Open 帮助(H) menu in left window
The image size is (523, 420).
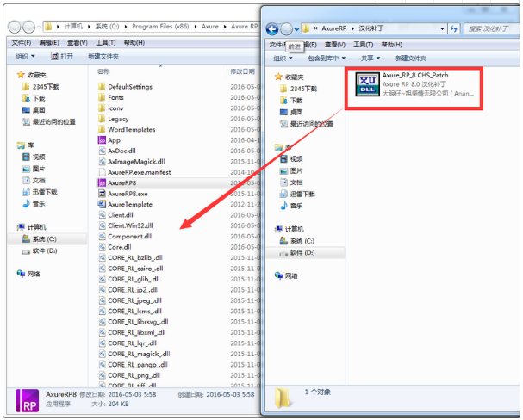(134, 43)
